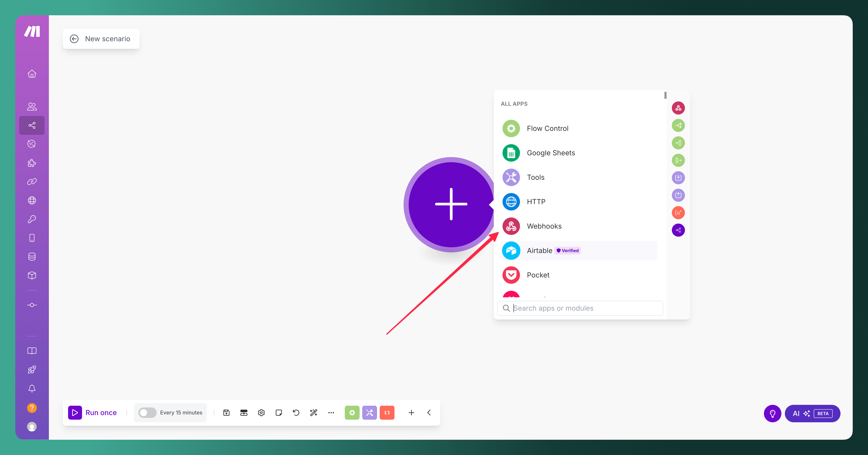Open the puzzle-piece Apps section in the sidebar
The image size is (868, 455).
32,163
